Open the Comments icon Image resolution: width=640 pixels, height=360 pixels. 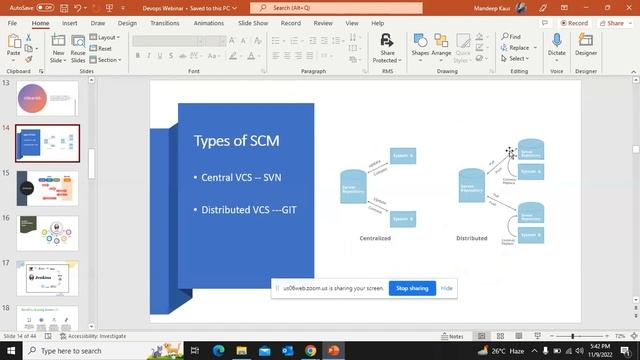(544, 23)
